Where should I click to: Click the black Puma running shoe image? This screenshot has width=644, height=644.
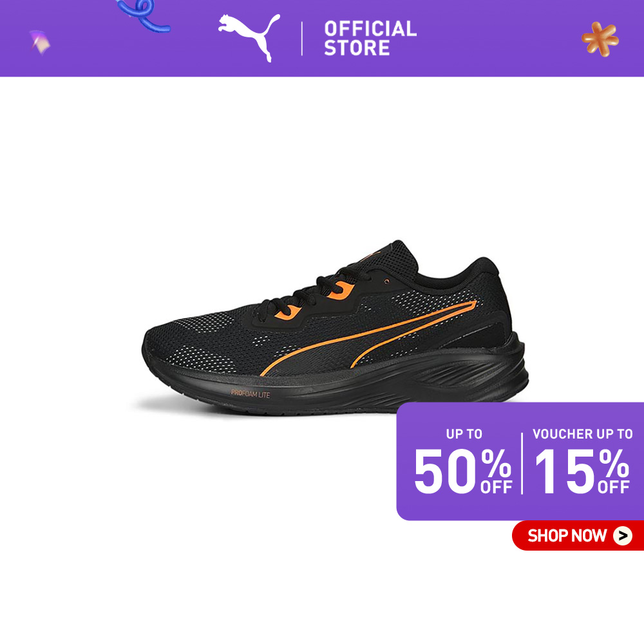tap(335, 327)
